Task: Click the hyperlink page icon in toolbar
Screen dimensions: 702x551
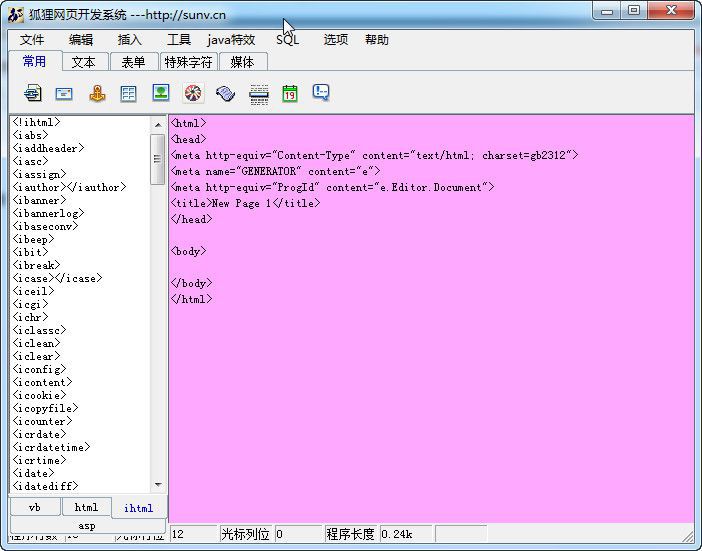Action: (32, 93)
